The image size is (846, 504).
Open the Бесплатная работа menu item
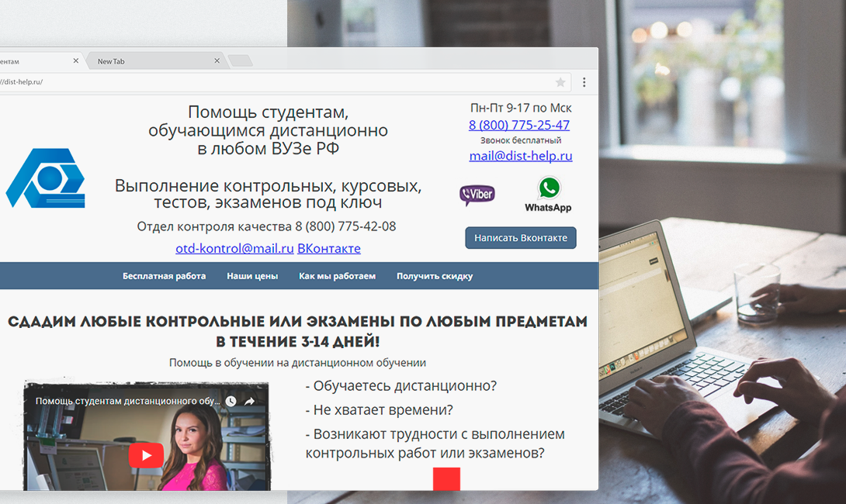(164, 276)
